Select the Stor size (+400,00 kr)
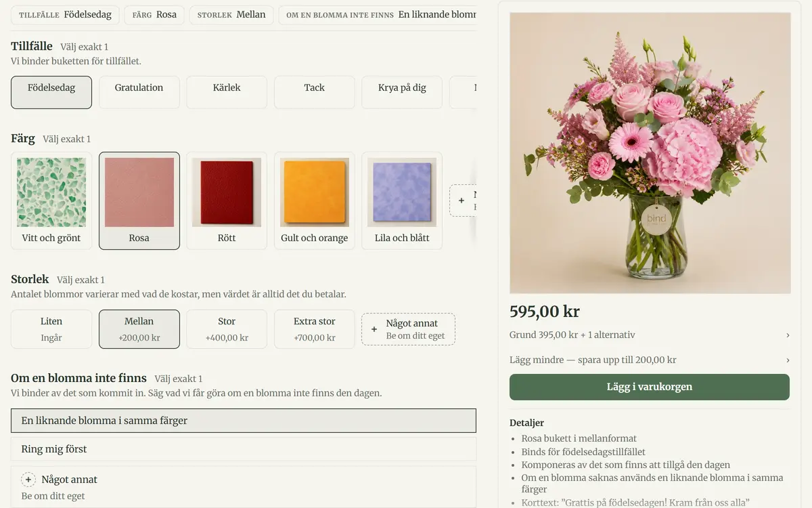This screenshot has height=508, width=812. point(227,329)
